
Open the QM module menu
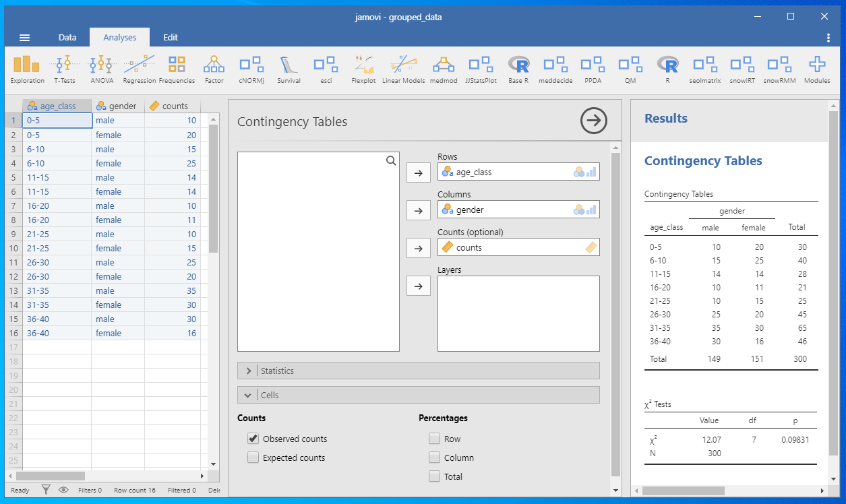tap(630, 69)
